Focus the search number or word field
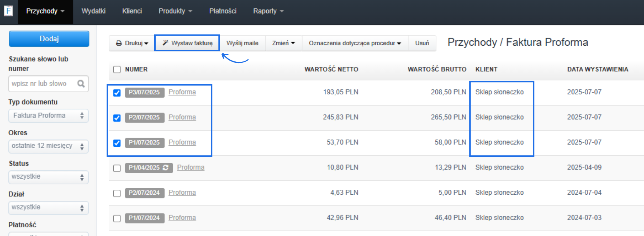644x236 pixels. [43, 84]
